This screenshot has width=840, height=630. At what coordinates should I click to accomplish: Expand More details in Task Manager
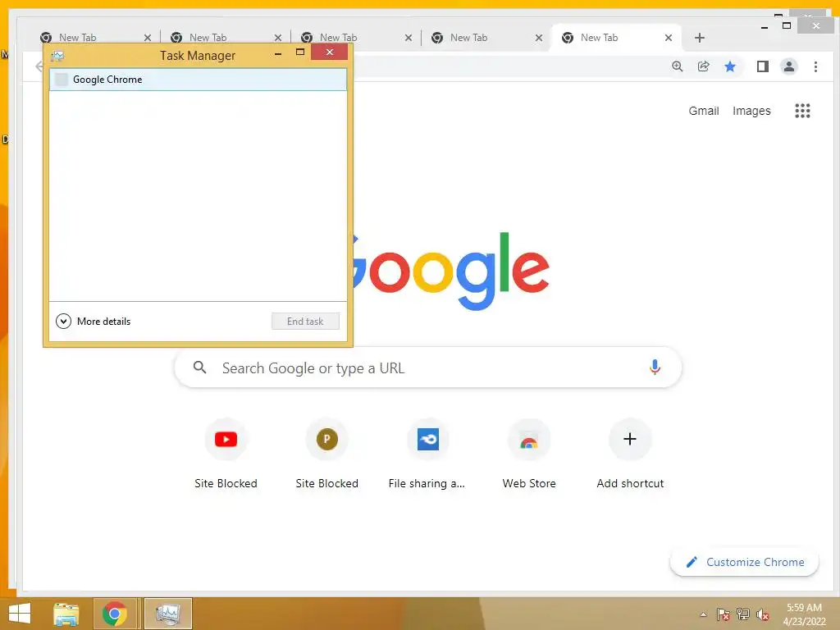point(94,322)
